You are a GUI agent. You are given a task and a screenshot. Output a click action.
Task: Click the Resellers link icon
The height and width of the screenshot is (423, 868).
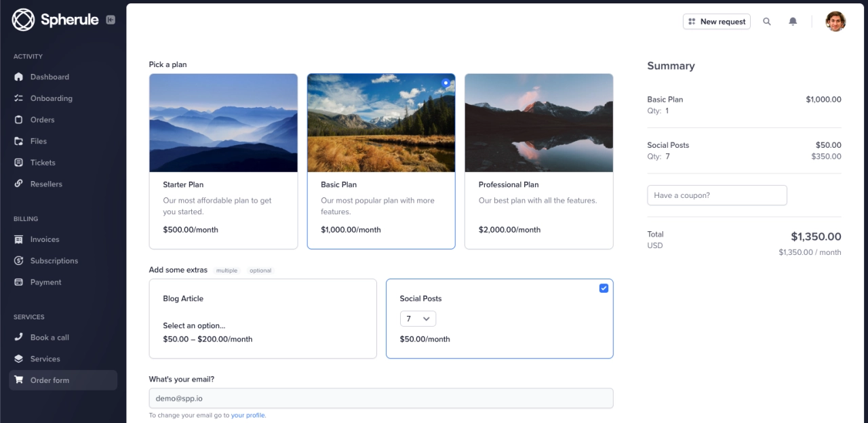[18, 184]
